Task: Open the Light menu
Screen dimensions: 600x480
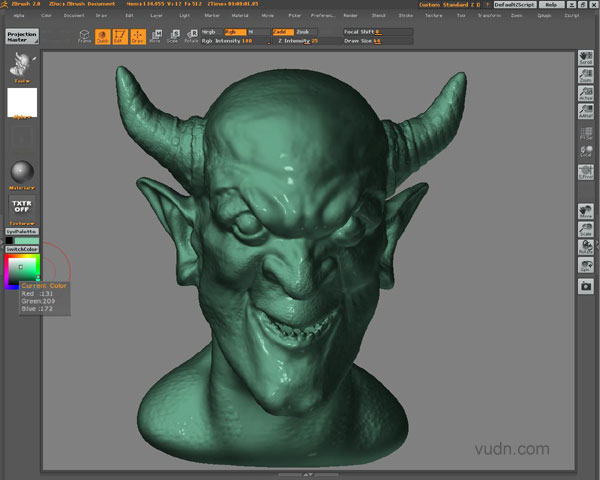Action: coord(184,16)
